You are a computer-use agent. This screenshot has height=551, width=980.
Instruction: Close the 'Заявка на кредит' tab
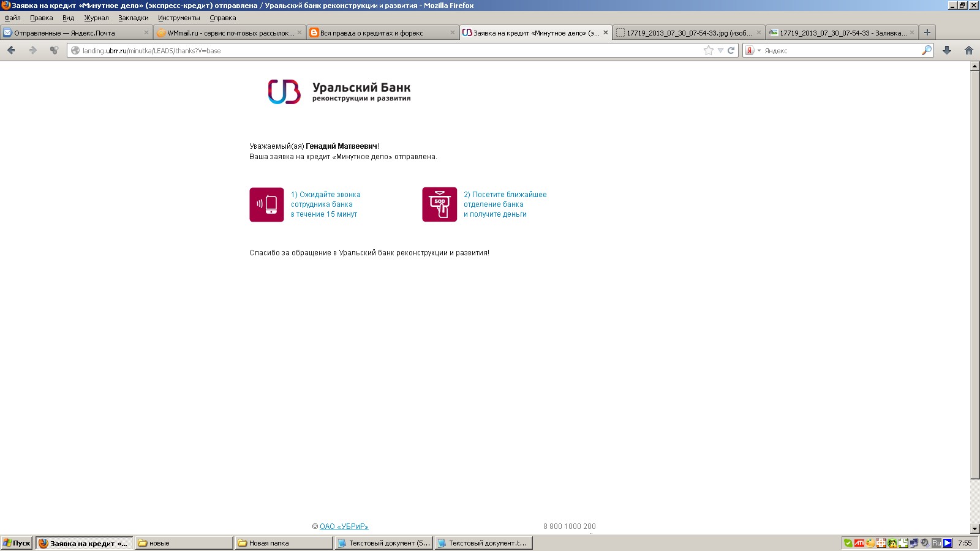pyautogui.click(x=606, y=32)
